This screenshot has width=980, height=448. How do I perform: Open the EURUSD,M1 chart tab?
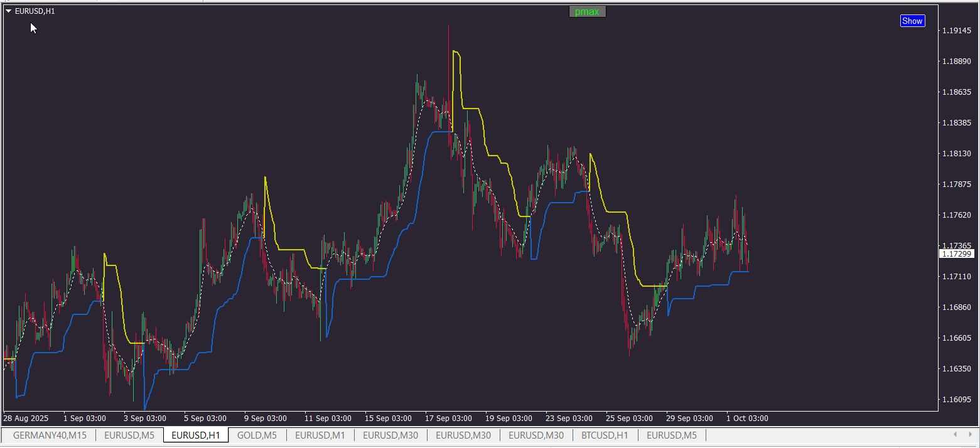pyautogui.click(x=320, y=435)
